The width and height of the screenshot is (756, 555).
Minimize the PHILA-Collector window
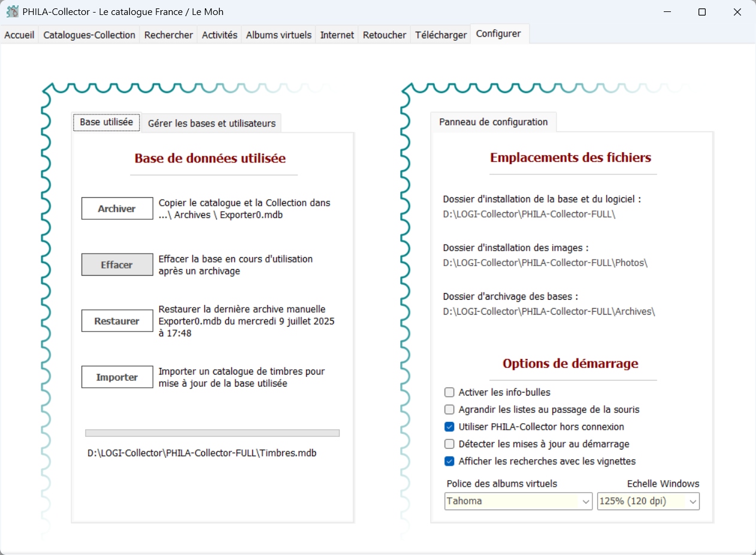pos(667,12)
